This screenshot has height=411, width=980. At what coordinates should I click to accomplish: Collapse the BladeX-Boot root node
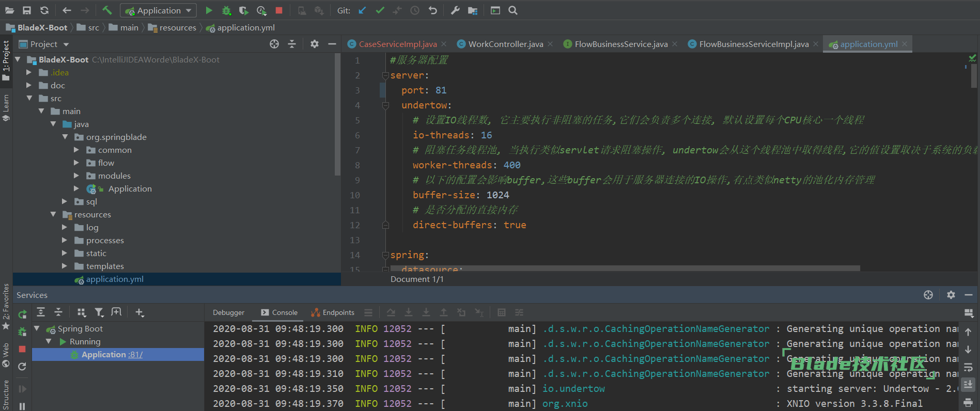pyautogui.click(x=18, y=59)
